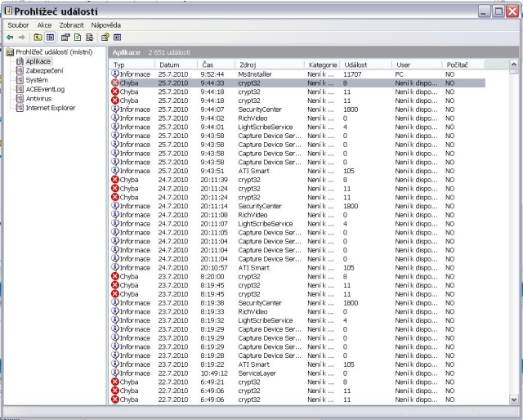This screenshot has width=523, height=420.
Task: Click the Prohlížeč událostí title bar icon
Action: 8,11
